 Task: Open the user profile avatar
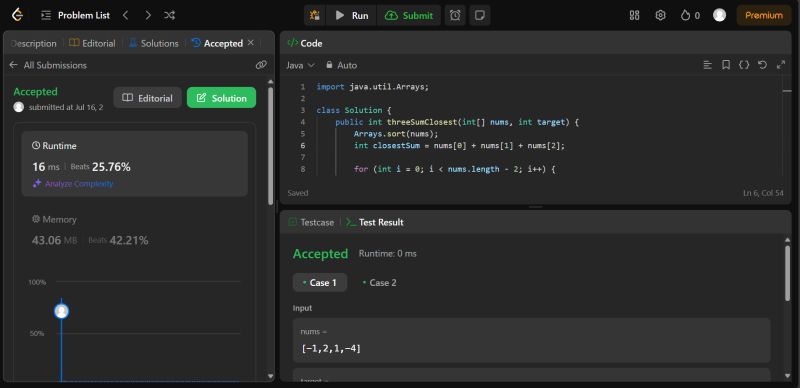click(719, 15)
